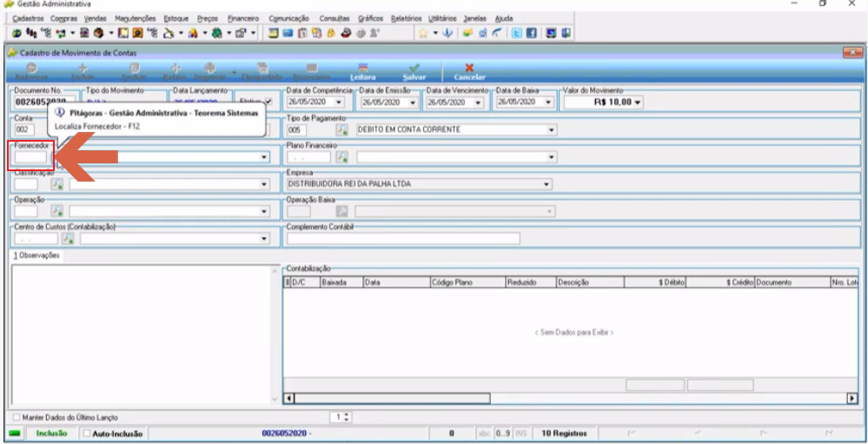
Task: Click the Reduzido column header
Action: coord(531,282)
